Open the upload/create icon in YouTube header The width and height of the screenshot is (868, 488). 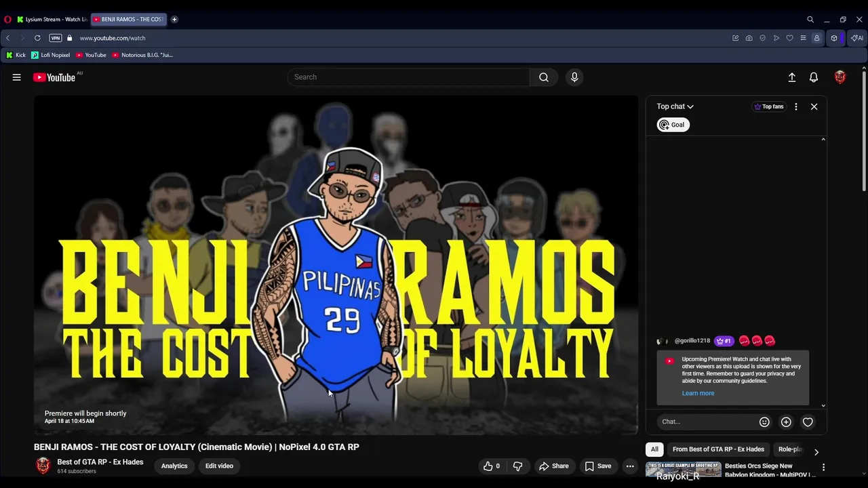[791, 77]
